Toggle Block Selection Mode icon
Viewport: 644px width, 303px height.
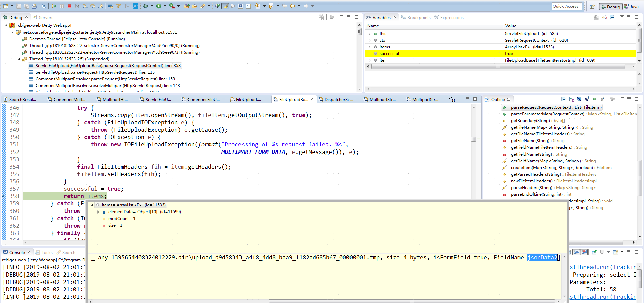click(240, 6)
